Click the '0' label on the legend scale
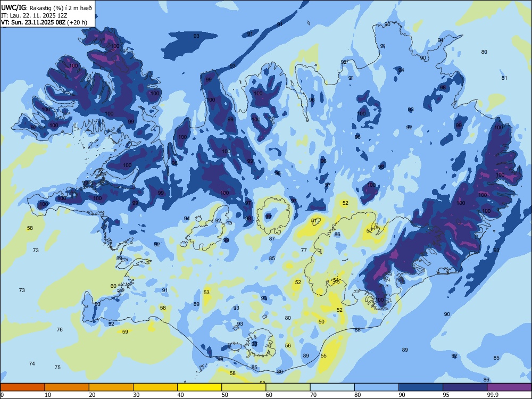 (x=2, y=395)
